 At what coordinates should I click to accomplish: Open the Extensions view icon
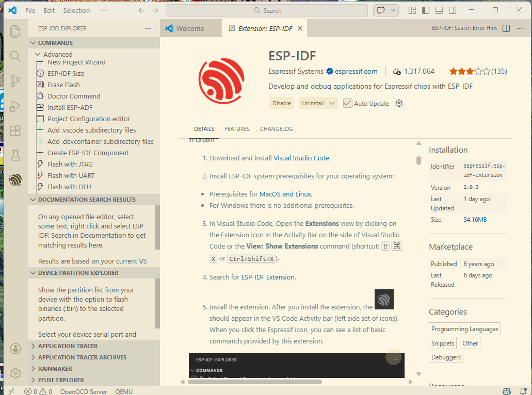pyautogui.click(x=15, y=130)
